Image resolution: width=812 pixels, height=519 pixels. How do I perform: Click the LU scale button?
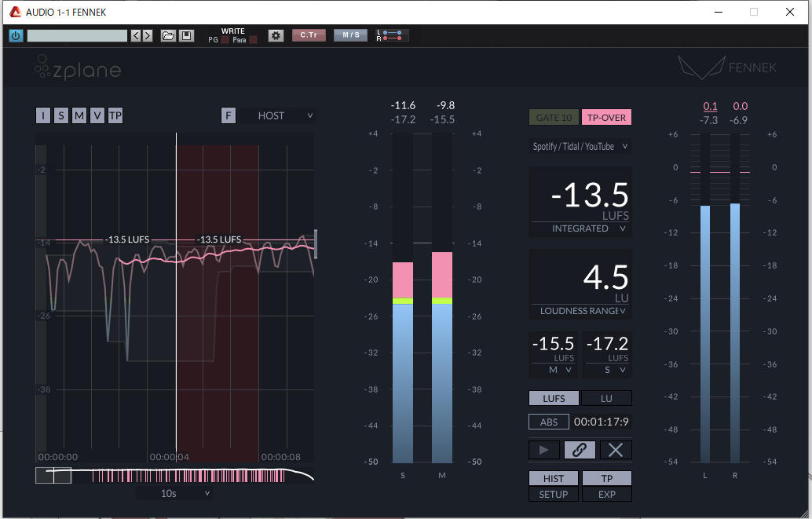pyautogui.click(x=606, y=398)
